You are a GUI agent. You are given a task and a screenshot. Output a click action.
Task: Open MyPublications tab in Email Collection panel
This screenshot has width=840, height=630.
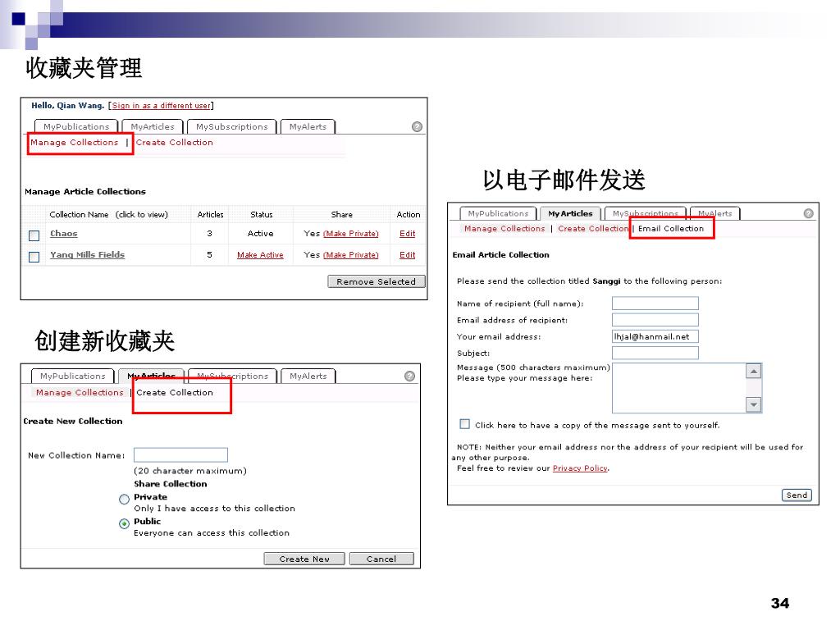coord(498,213)
